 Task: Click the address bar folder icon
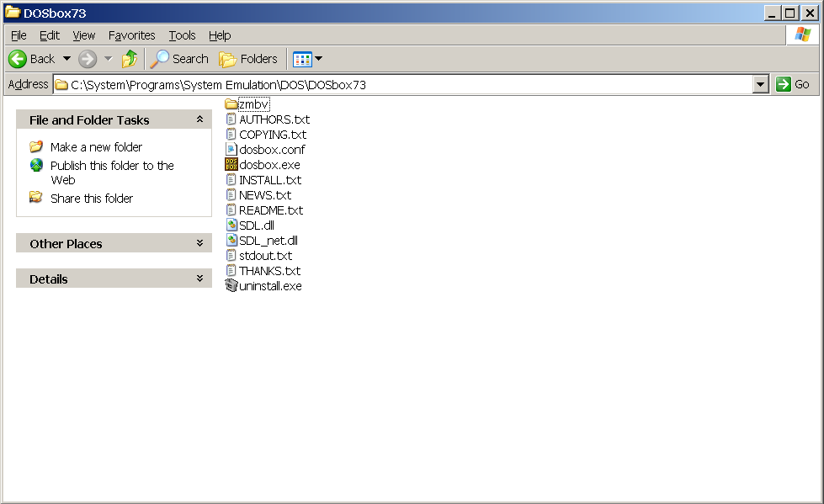pos(61,85)
